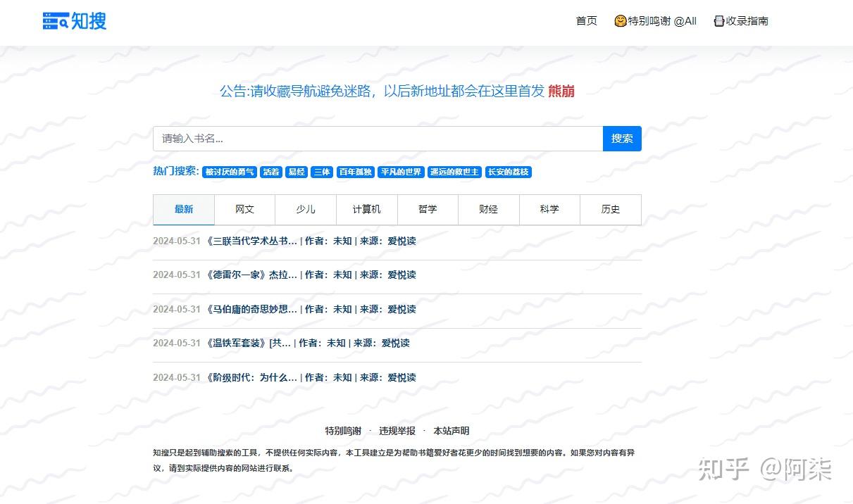Click the 百年孤独 hot search tag
Screen dimensions: 853x504
(354, 172)
